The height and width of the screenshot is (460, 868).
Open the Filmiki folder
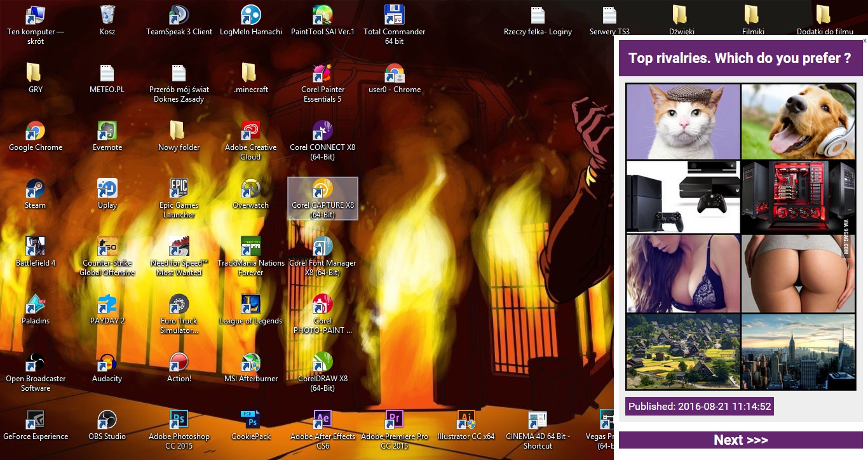coord(752,16)
